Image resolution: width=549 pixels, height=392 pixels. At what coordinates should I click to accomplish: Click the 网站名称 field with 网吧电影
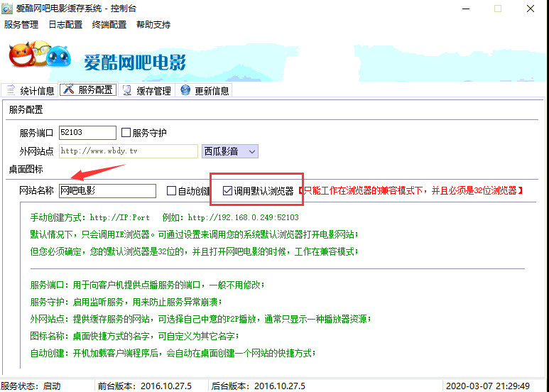coord(107,191)
